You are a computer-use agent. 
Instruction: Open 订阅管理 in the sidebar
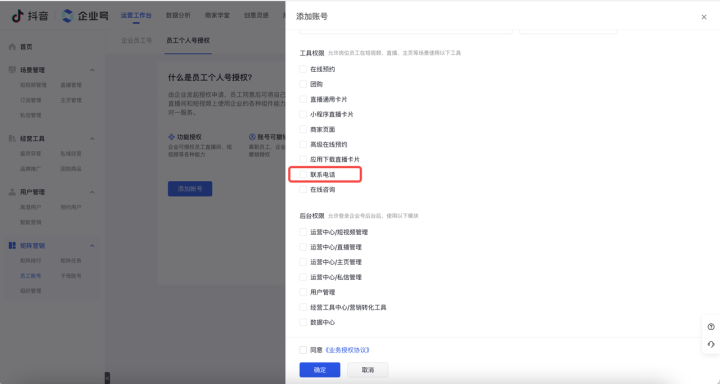click(30, 100)
